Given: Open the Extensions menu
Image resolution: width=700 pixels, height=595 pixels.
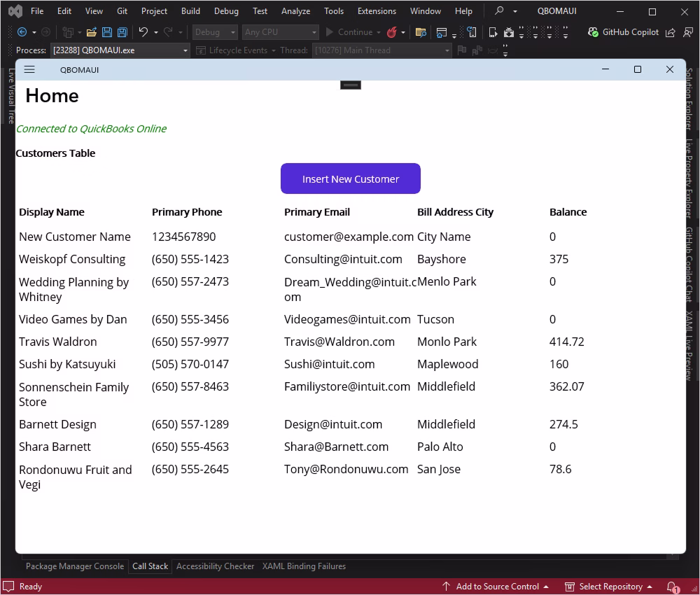Looking at the screenshot, I should (x=377, y=11).
